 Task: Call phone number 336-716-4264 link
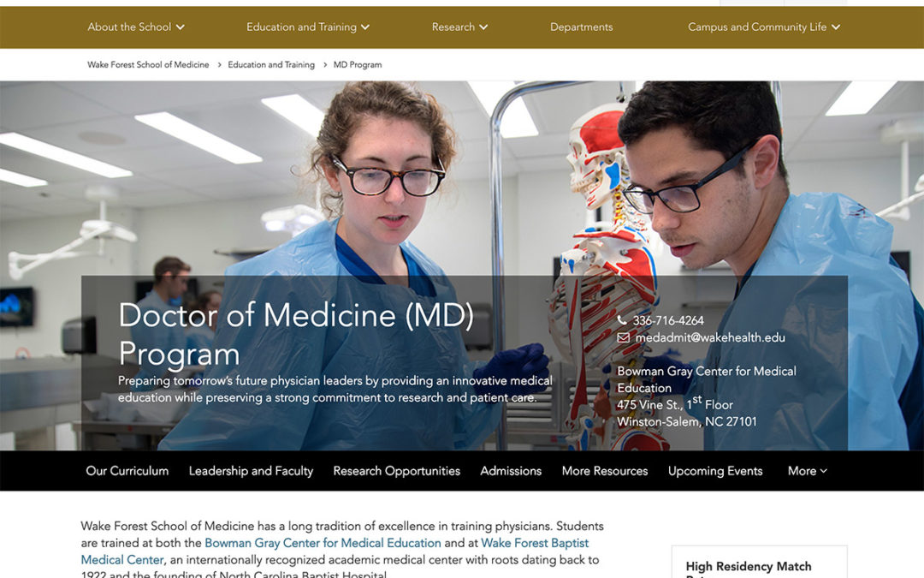668,320
